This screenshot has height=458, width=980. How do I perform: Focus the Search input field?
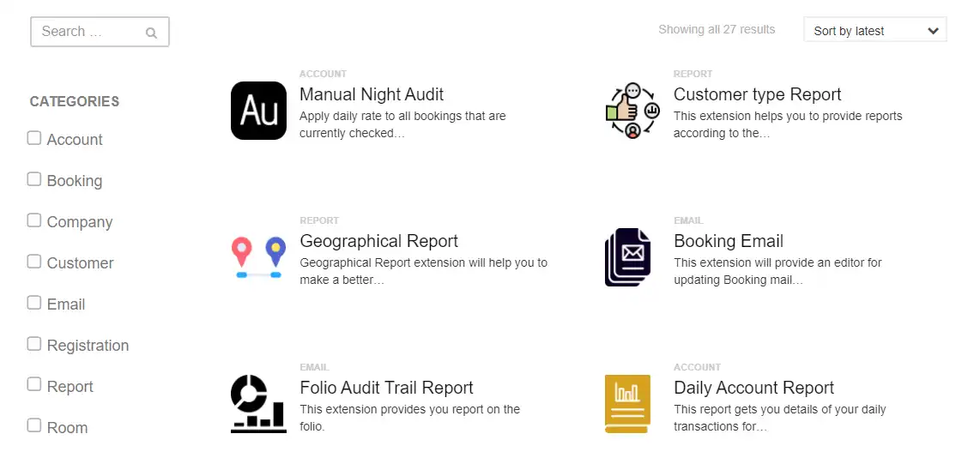(86, 32)
